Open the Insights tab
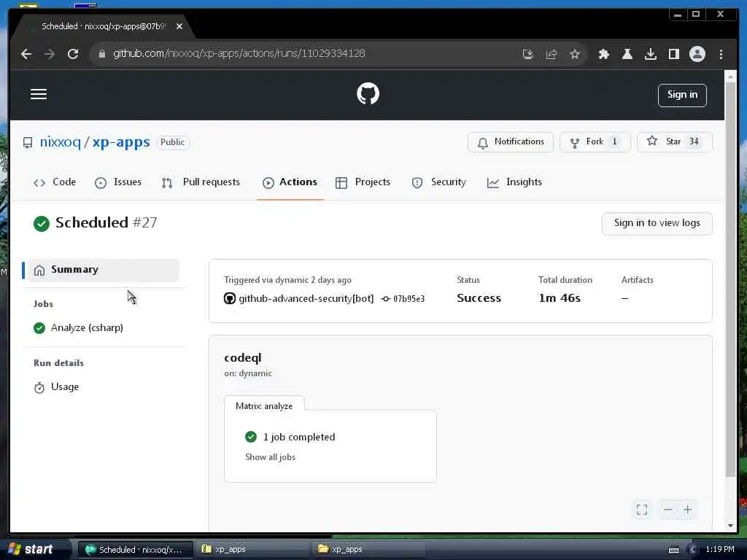This screenshot has height=560, width=747. (x=514, y=182)
